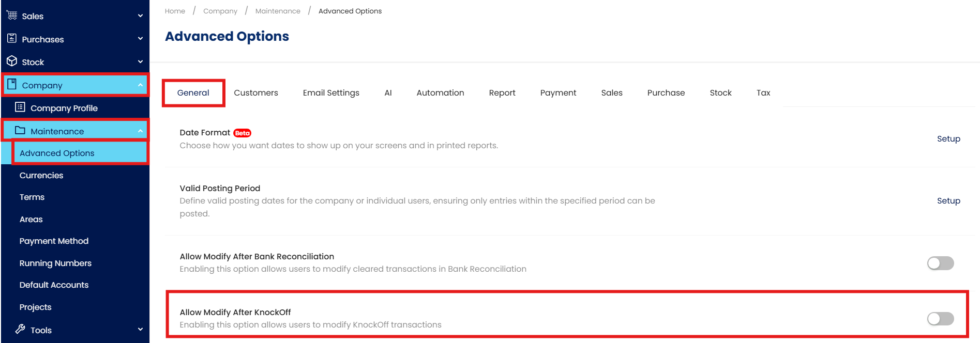Toggle Allow Modify After KnockOff switch
This screenshot has height=343, width=980.
tap(940, 319)
